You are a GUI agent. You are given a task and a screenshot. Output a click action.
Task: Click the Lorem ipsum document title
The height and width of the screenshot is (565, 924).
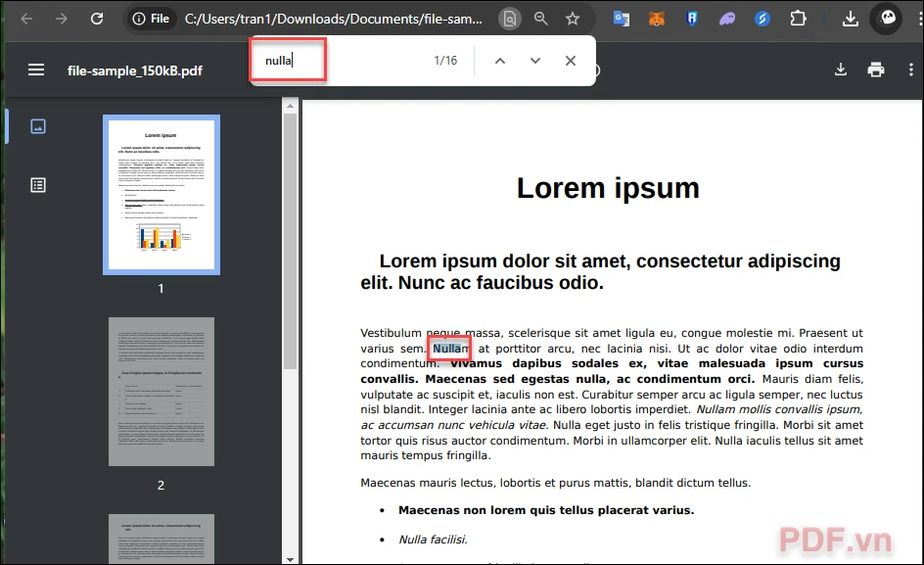(608, 189)
